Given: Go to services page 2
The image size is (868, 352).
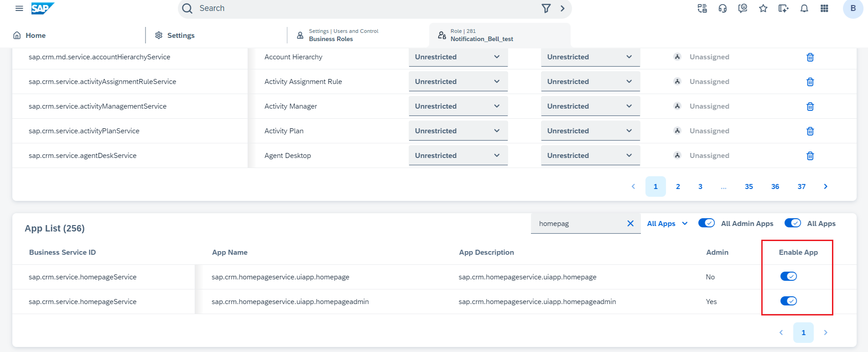Looking at the screenshot, I should (678, 187).
